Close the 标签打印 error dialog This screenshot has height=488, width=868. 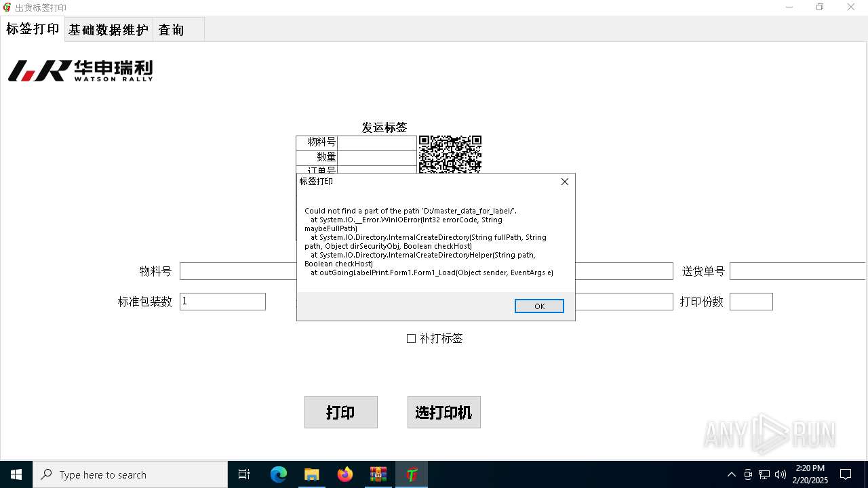564,182
